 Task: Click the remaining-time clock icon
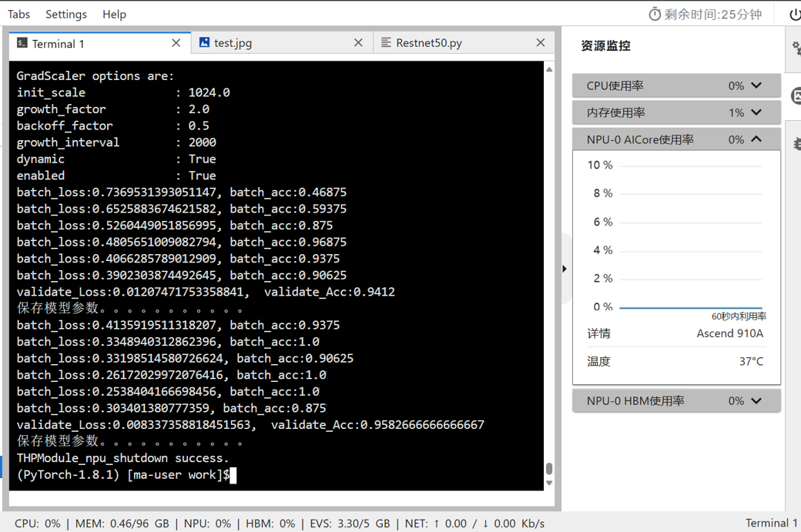pyautogui.click(x=655, y=15)
